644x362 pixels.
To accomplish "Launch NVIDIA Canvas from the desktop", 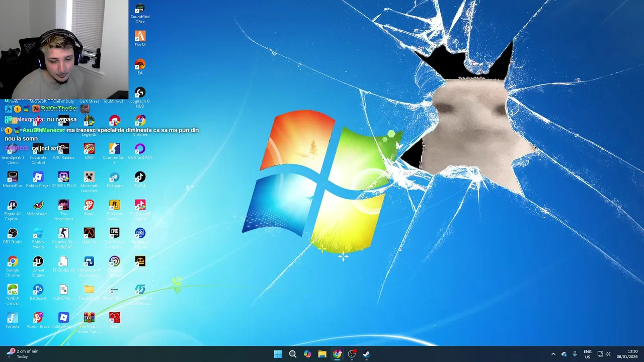I will pyautogui.click(x=13, y=294).
